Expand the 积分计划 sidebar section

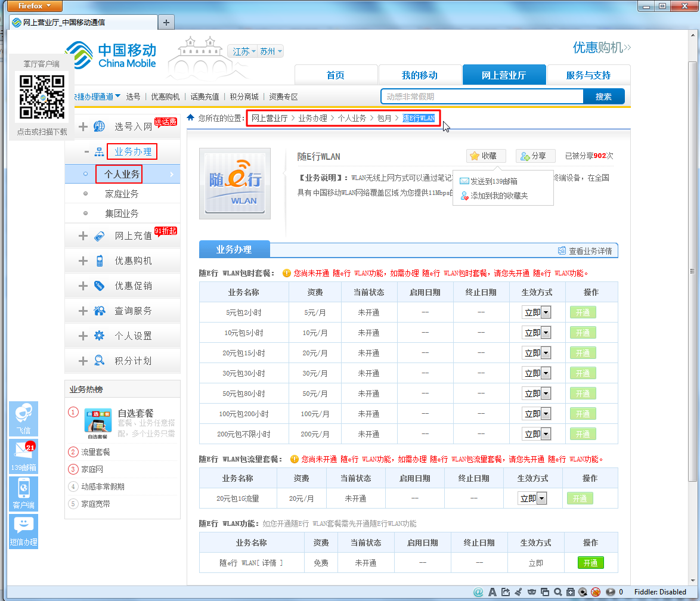pyautogui.click(x=83, y=361)
